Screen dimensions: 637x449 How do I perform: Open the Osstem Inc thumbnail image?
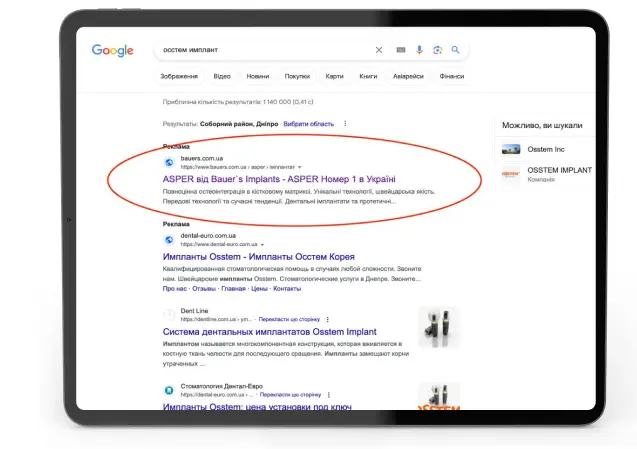511,149
